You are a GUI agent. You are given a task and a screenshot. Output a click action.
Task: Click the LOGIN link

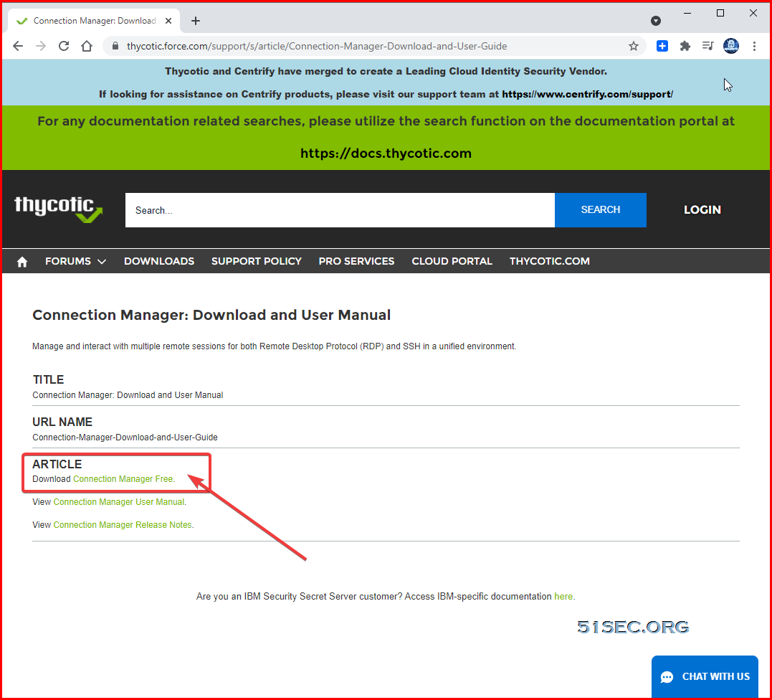pyautogui.click(x=702, y=210)
